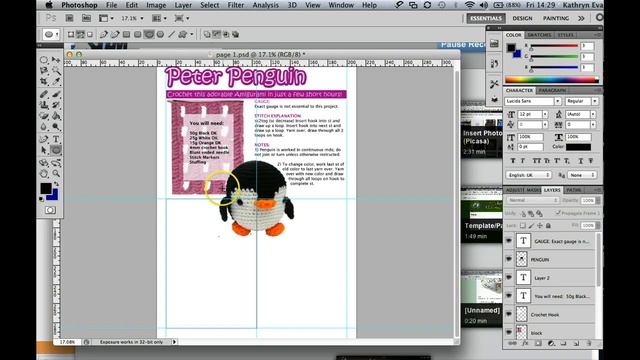Select the Eyedropper tool
Screen dimensions: 640x360
coord(56,82)
